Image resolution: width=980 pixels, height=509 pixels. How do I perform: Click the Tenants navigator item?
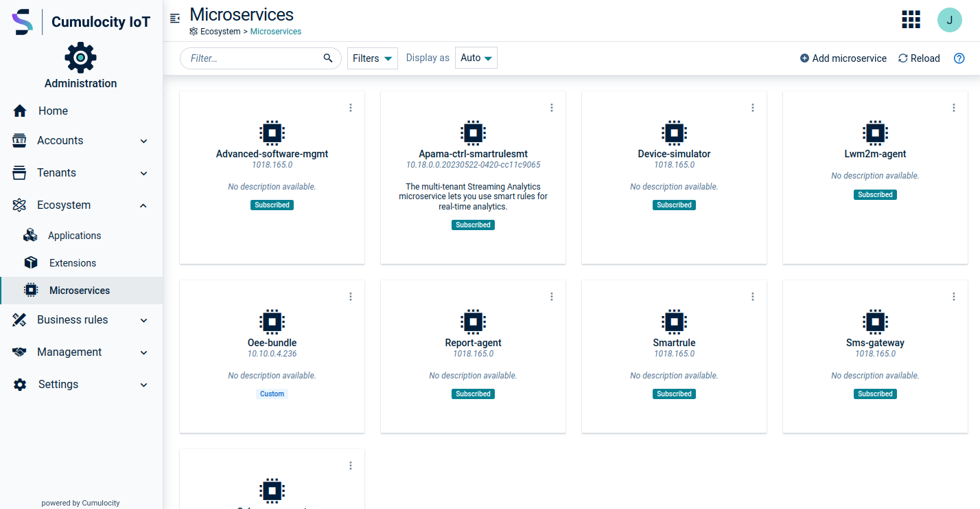click(x=81, y=172)
